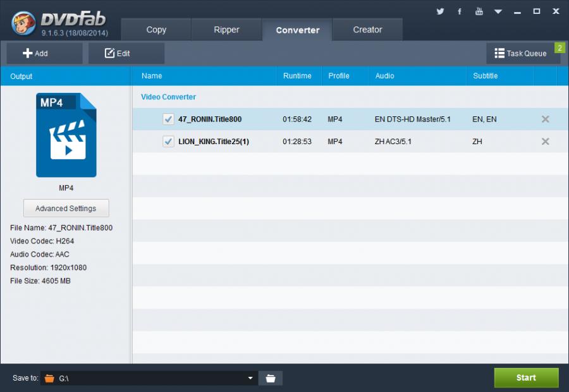
Task: Open the YouTube icon in title bar
Action: [x=479, y=11]
